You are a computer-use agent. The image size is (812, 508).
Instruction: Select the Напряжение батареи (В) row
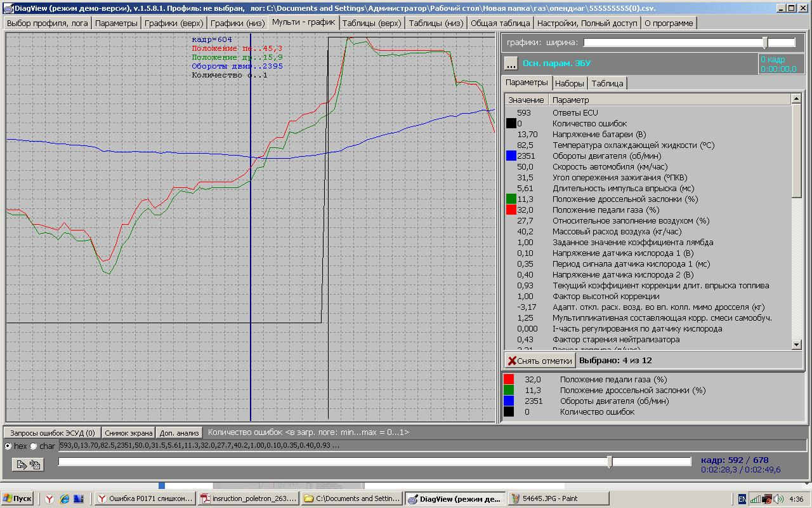[x=648, y=135]
